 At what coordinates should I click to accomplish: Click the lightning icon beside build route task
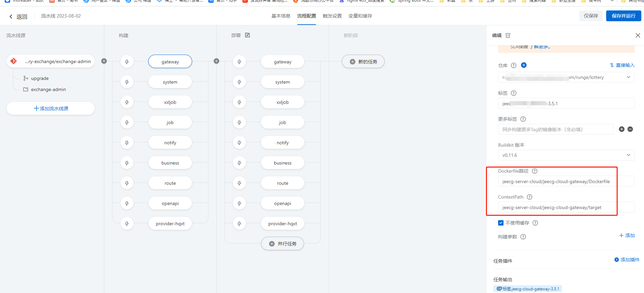click(x=127, y=183)
